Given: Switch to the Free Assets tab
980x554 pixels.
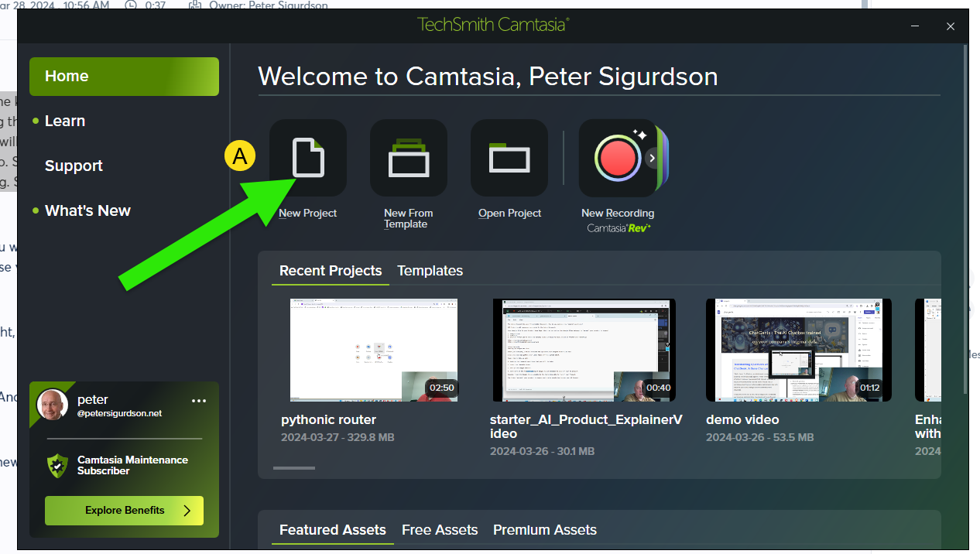Looking at the screenshot, I should click(x=440, y=530).
